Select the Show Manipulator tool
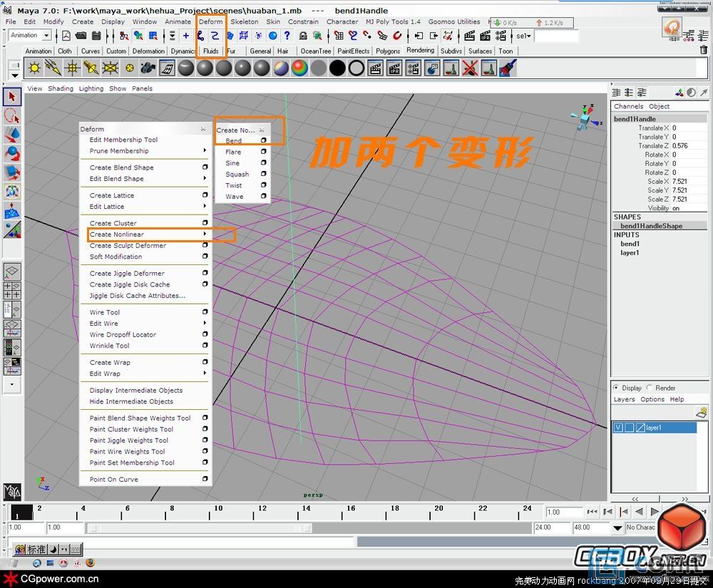The height and width of the screenshot is (588, 713). (x=12, y=230)
